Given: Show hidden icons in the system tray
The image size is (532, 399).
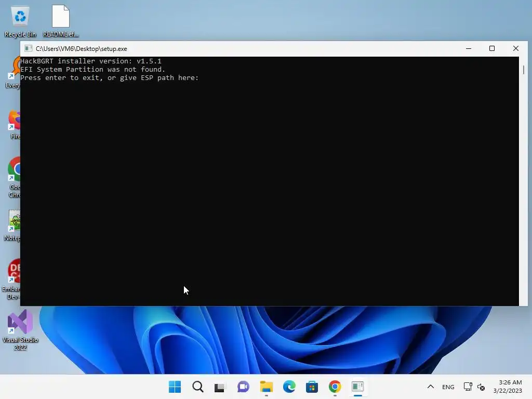Looking at the screenshot, I should coord(431,387).
